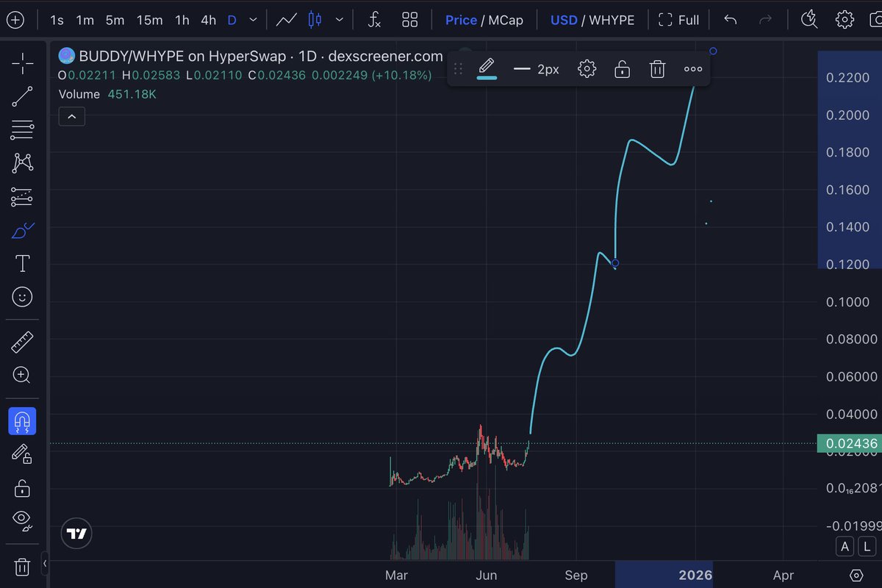Screen dimensions: 882x588
Task: Open the Fibonacci retracement tools
Action: click(23, 130)
